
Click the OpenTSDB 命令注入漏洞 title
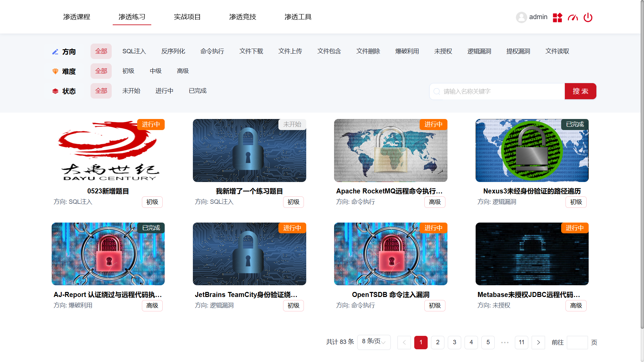point(391,295)
